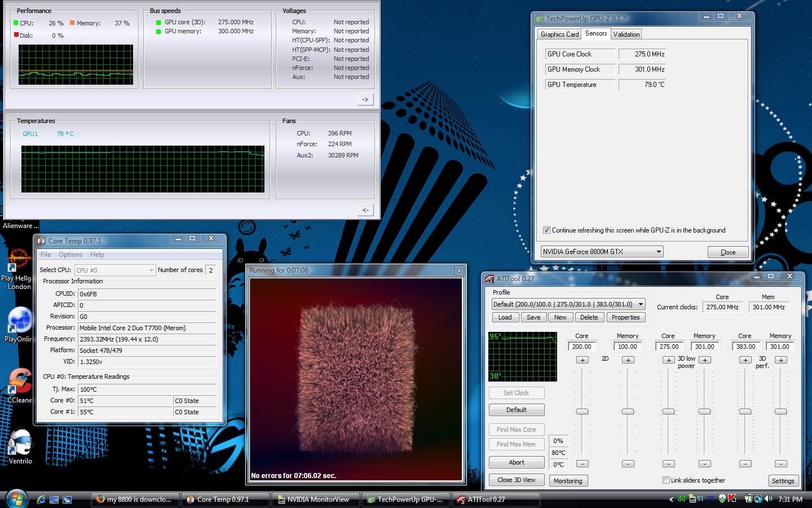The width and height of the screenshot is (812, 508).
Task: Switch to Core Temp 0.97.1 taskbar button
Action: pyautogui.click(x=225, y=500)
